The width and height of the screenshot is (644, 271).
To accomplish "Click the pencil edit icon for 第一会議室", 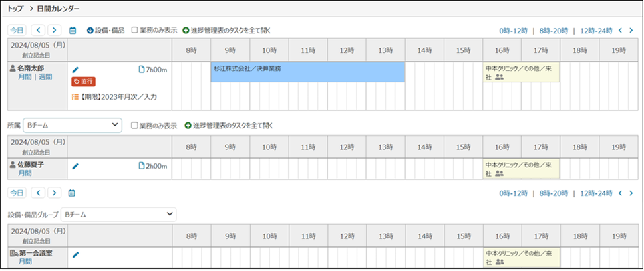I will [x=75, y=254].
